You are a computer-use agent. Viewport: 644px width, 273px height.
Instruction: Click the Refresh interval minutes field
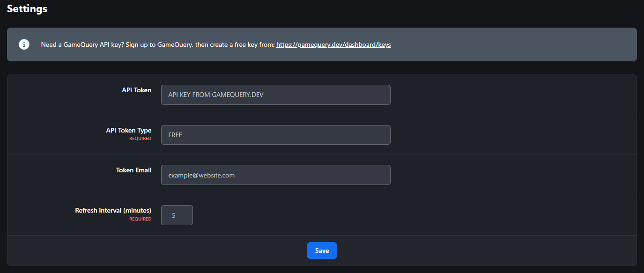[x=177, y=215]
